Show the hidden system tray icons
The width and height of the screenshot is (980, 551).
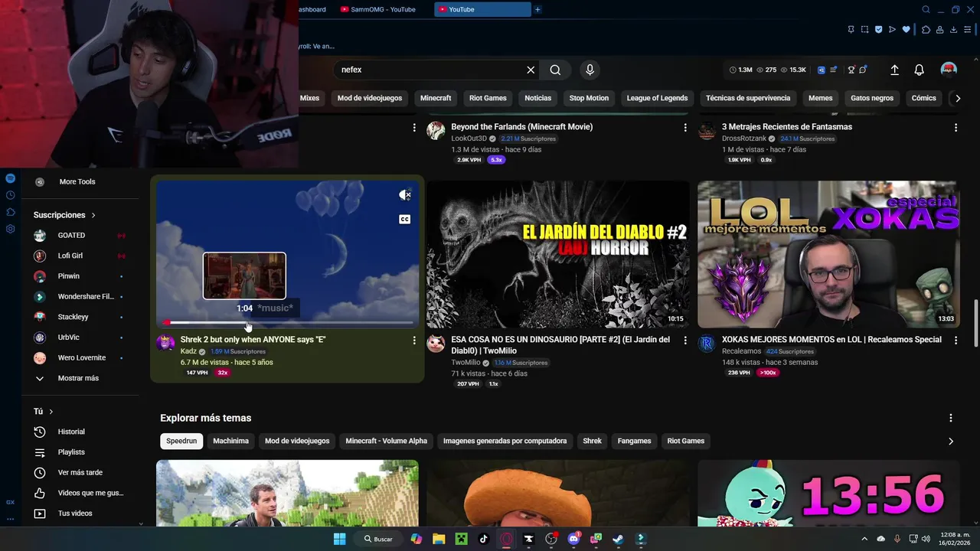pos(864,539)
